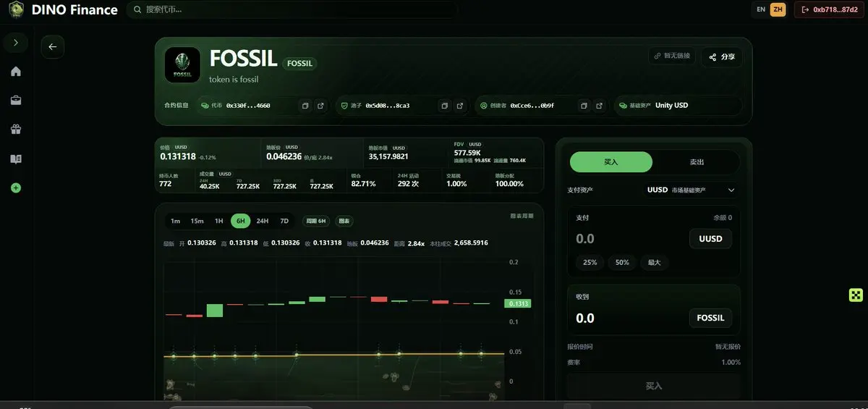The width and height of the screenshot is (868, 409).
Task: Click the creator person icon
Action: point(484,106)
